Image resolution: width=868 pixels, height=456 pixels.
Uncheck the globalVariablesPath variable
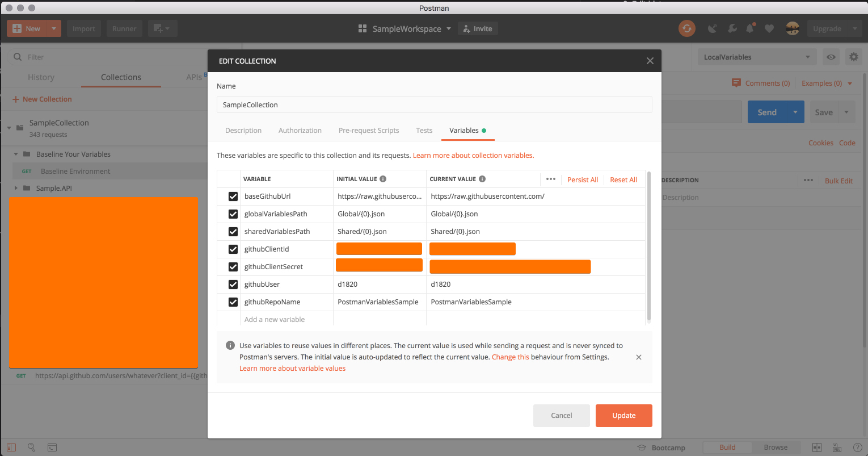[233, 214]
